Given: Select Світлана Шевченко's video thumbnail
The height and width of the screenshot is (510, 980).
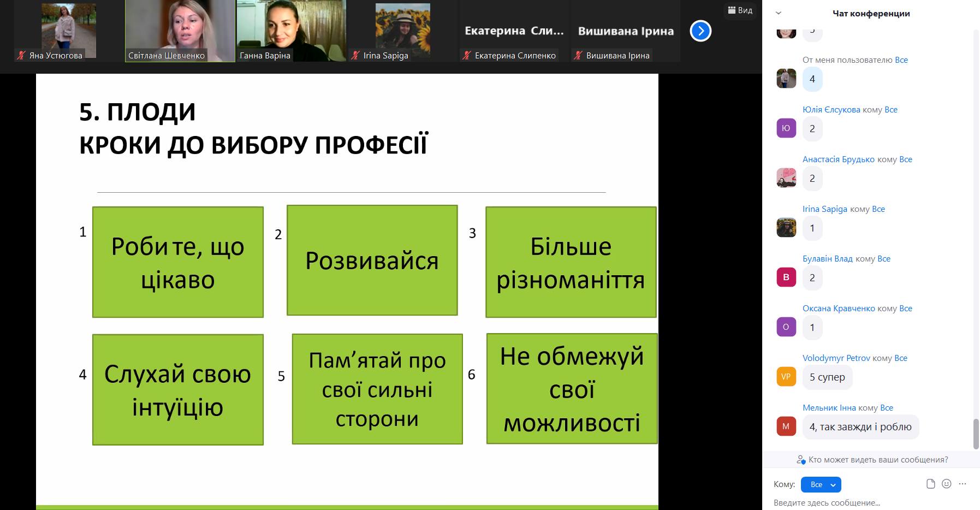Looking at the screenshot, I should pyautogui.click(x=180, y=30).
